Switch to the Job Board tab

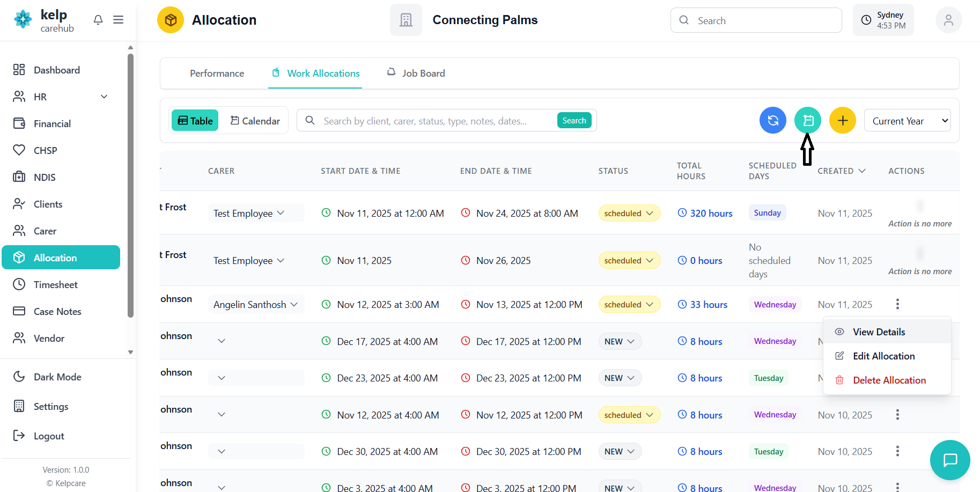[416, 74]
